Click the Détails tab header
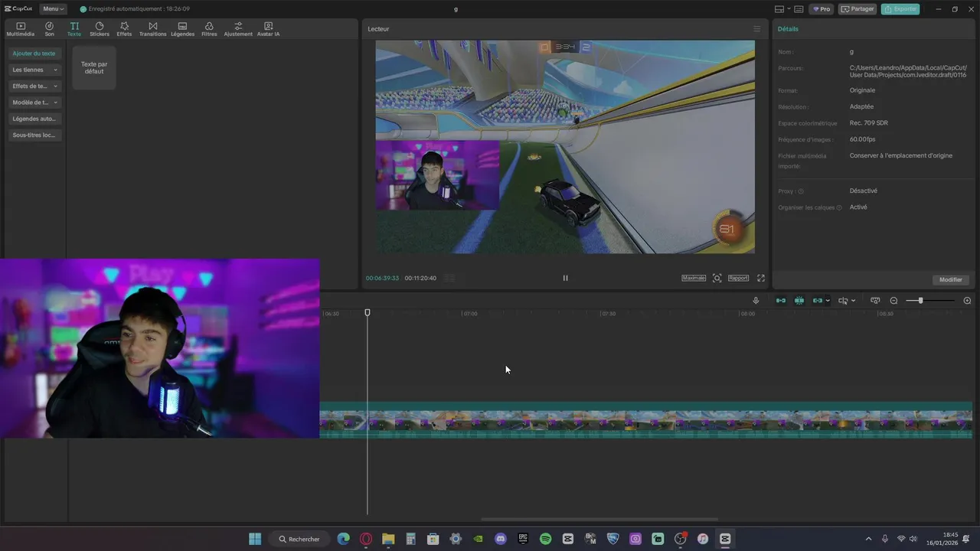Image resolution: width=980 pixels, height=551 pixels. coord(788,29)
